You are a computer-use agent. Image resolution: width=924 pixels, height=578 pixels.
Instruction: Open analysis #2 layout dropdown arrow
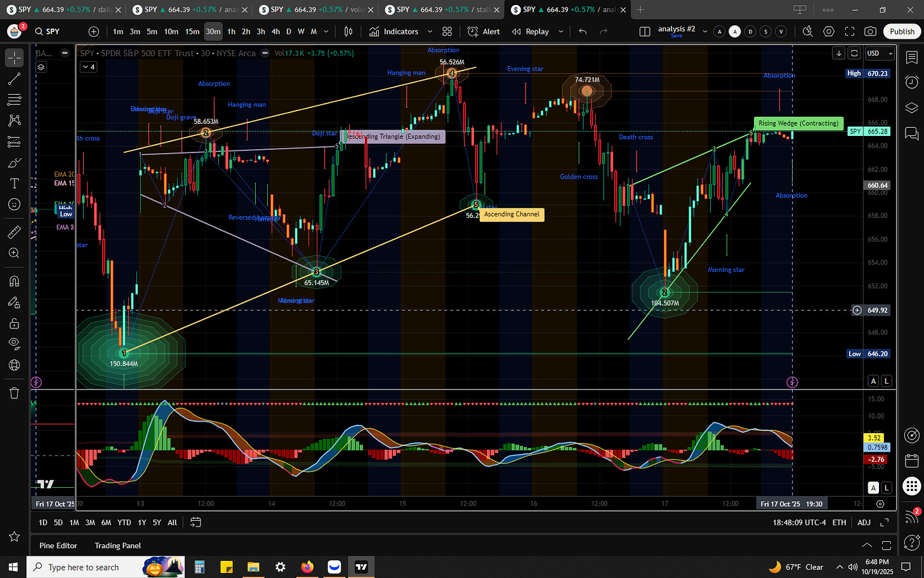pyautogui.click(x=704, y=32)
